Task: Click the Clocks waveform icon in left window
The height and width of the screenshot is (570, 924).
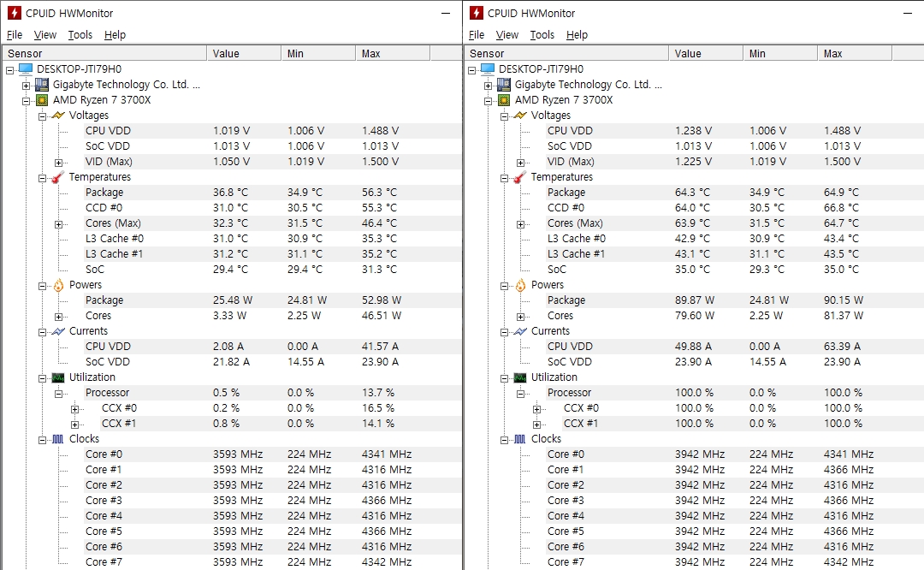Action: [58, 439]
